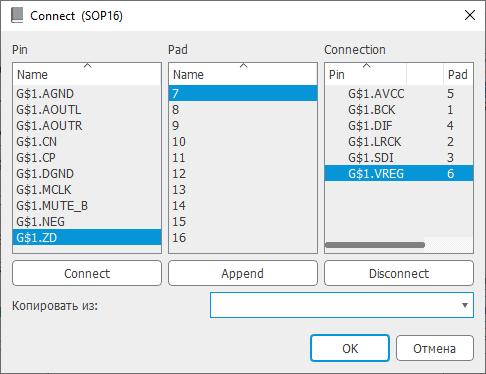Image resolution: width=486 pixels, height=374 pixels.
Task: Select pad 9 in Pad list
Action: point(243,126)
